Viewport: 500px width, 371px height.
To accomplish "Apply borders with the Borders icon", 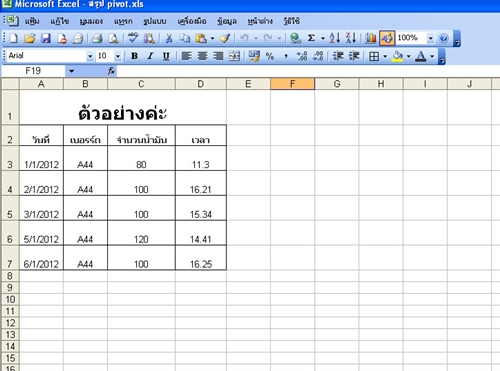I will click(374, 56).
